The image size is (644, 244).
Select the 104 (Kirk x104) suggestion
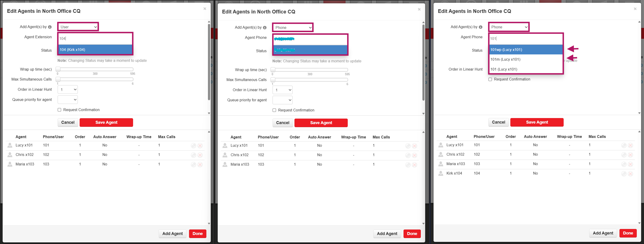point(95,50)
